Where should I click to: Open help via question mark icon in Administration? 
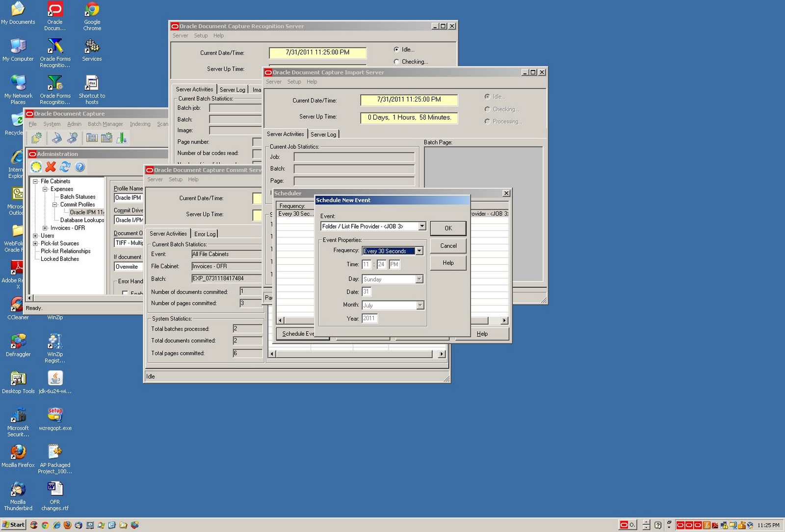(79, 167)
